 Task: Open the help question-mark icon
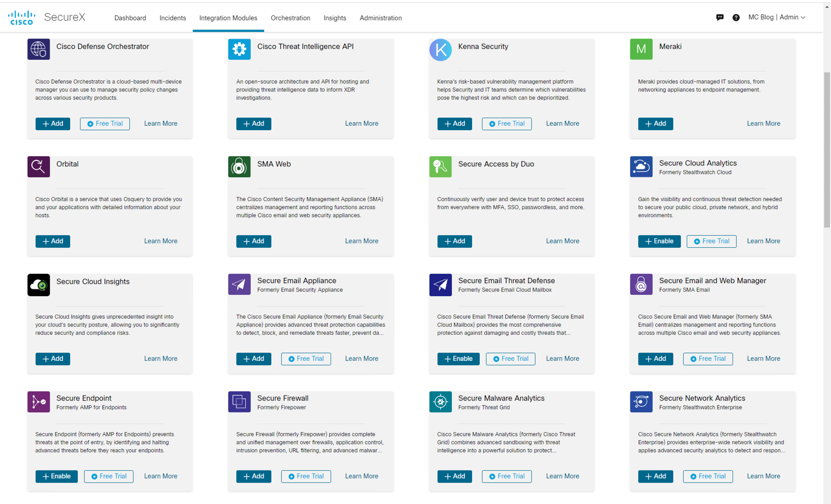[736, 17]
